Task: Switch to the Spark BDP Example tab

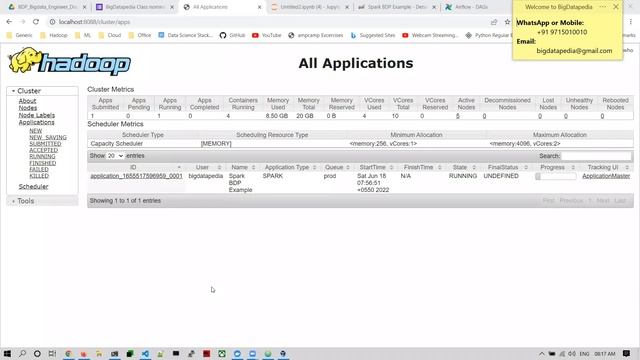Action: click(x=396, y=7)
